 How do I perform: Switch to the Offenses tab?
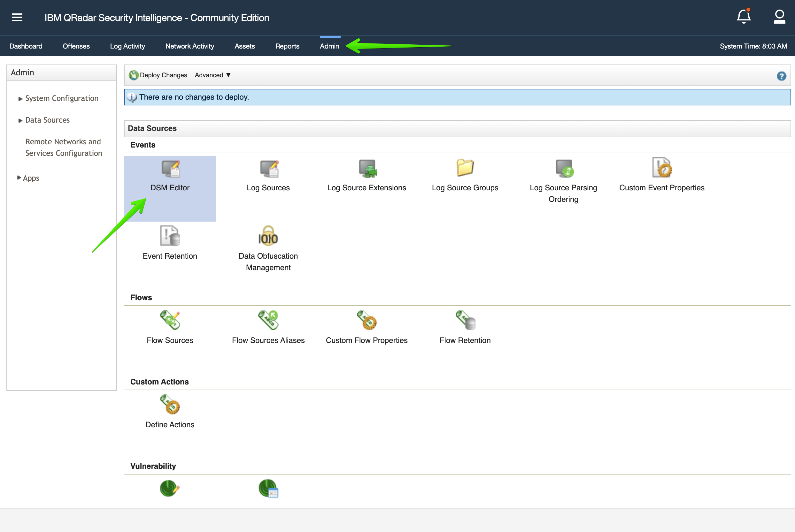coord(76,46)
